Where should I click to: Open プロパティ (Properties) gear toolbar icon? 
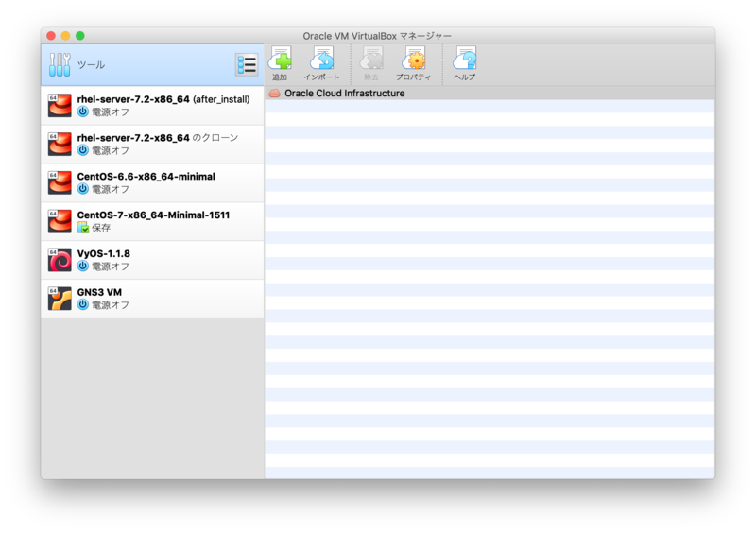[413, 63]
